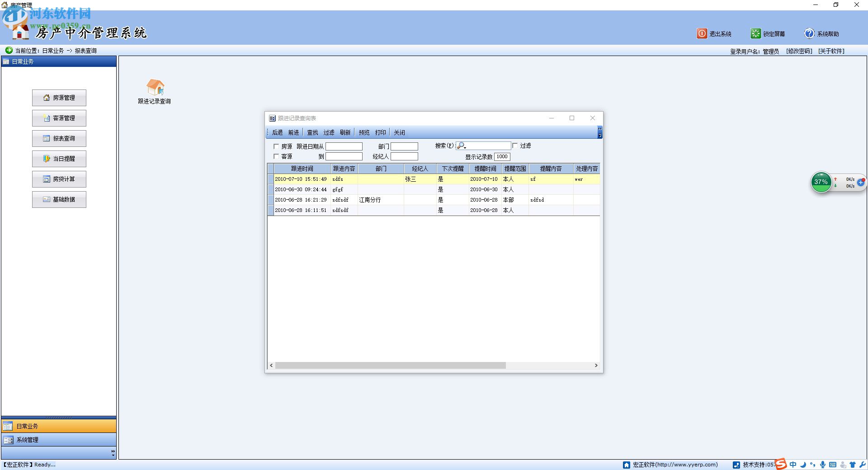Click the moon icon in input toolbar
This screenshot has width=868, height=470.
[x=803, y=465]
